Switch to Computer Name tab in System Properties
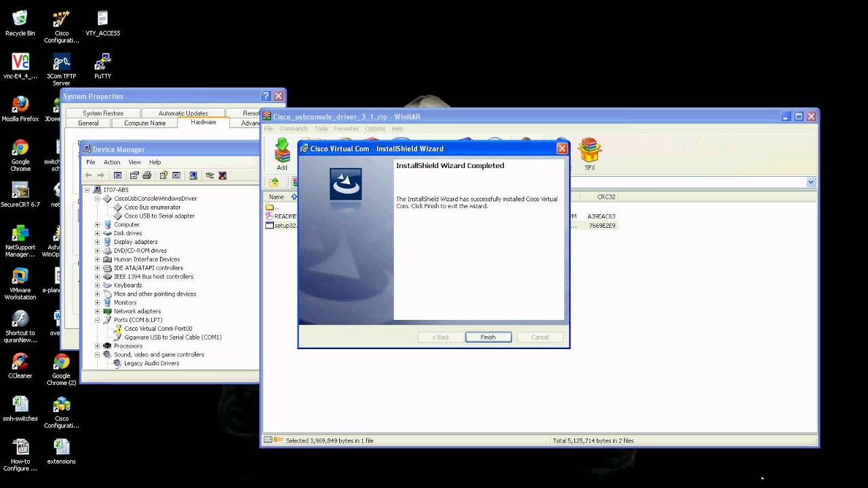The height and width of the screenshot is (488, 868). click(144, 123)
